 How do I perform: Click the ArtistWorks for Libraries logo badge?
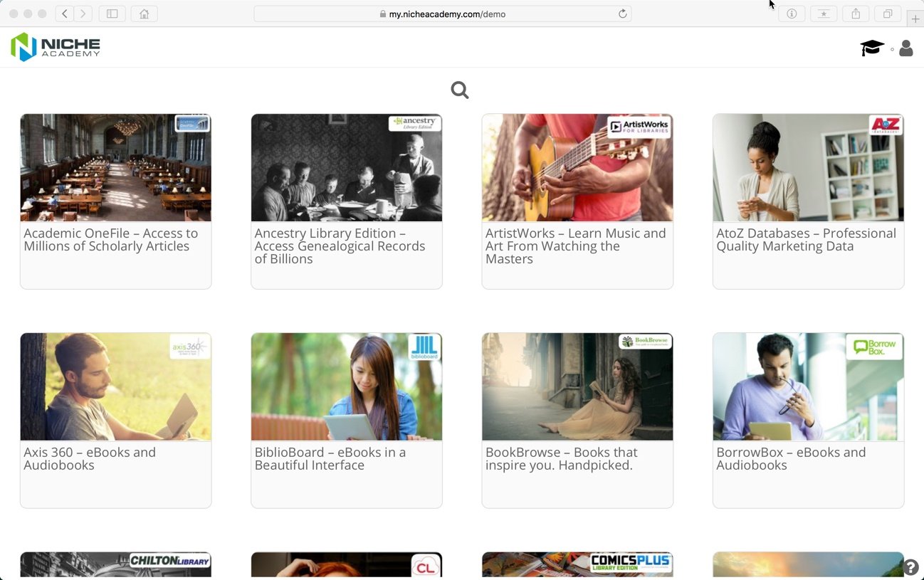click(639, 127)
